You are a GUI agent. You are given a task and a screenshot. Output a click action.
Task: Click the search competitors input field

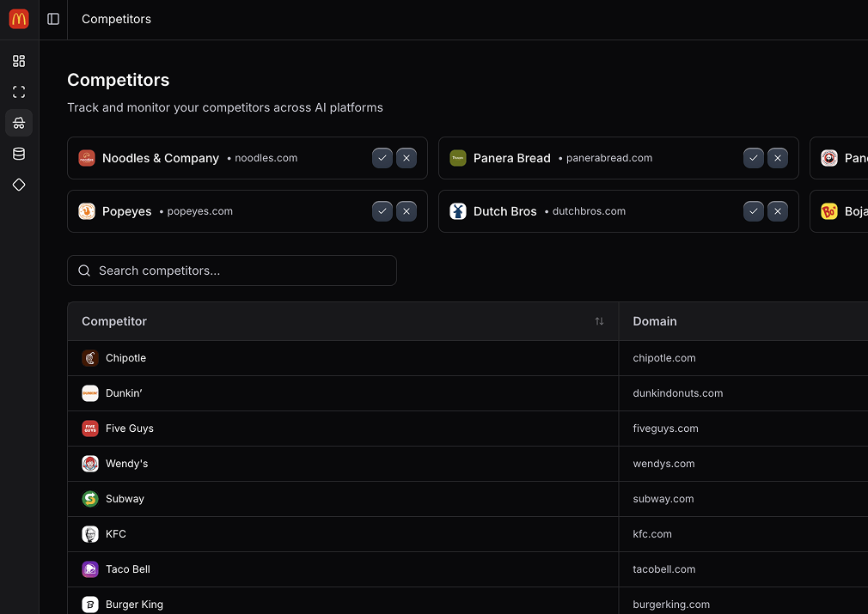point(232,271)
